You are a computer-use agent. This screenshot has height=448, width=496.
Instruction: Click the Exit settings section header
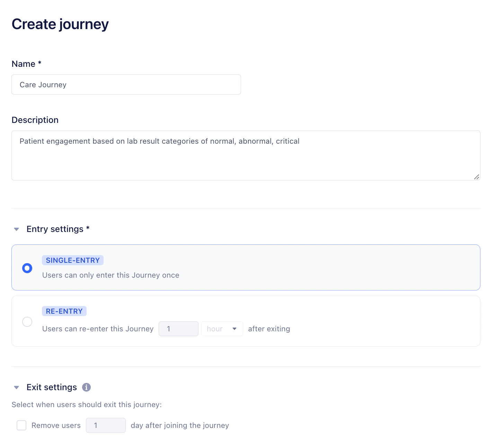(52, 387)
